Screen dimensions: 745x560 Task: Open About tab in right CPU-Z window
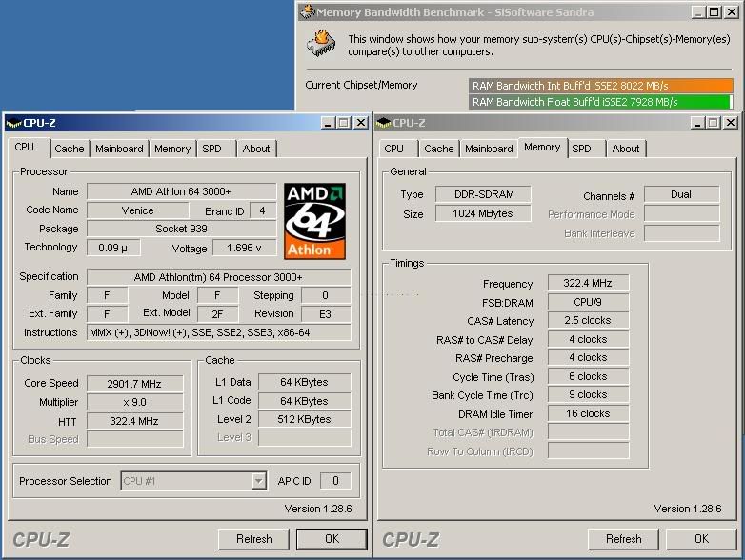626,149
